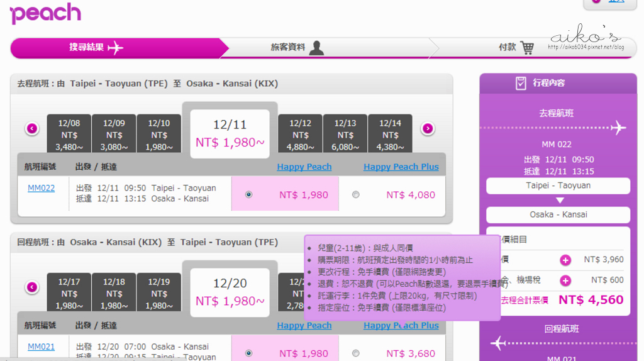Open Happy Peach link in outbound table
Viewport: 644px width, 361px height.
point(304,167)
